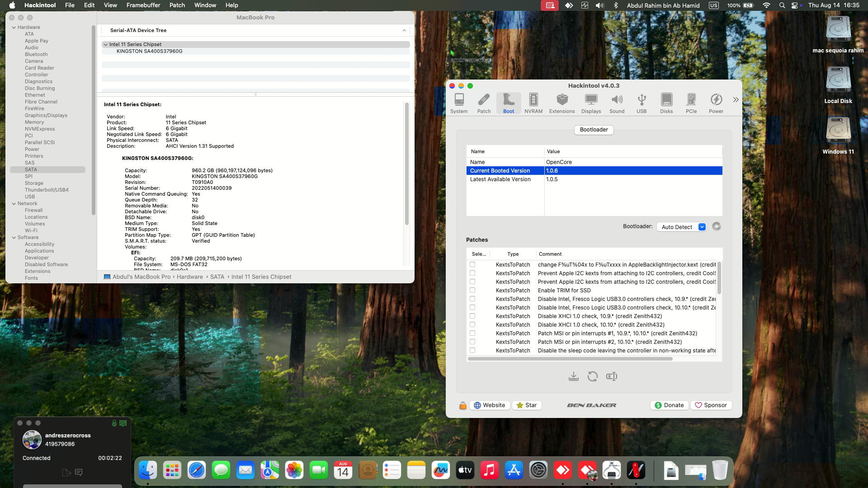Collapse the Network section in sidebar
868x488 pixels.
pos(14,203)
